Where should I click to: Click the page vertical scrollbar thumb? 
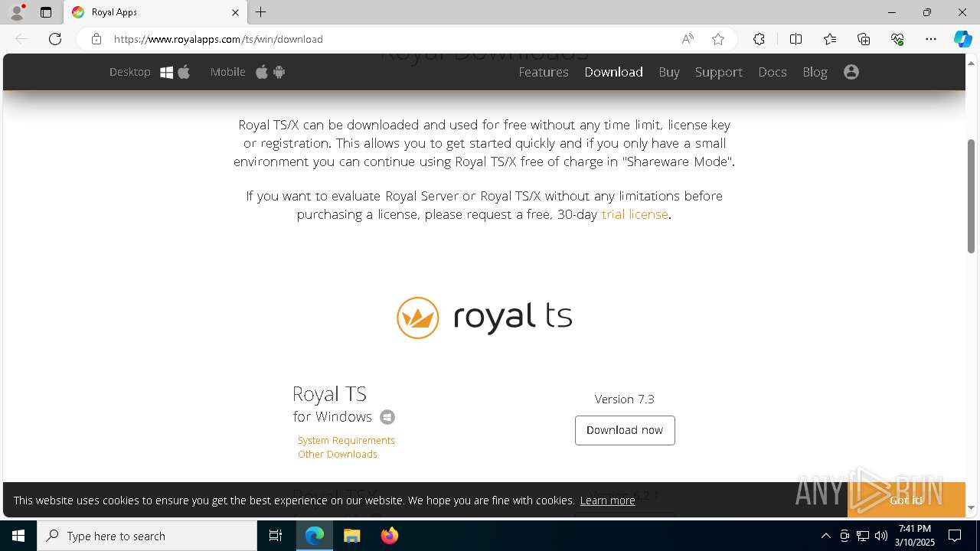(972, 196)
